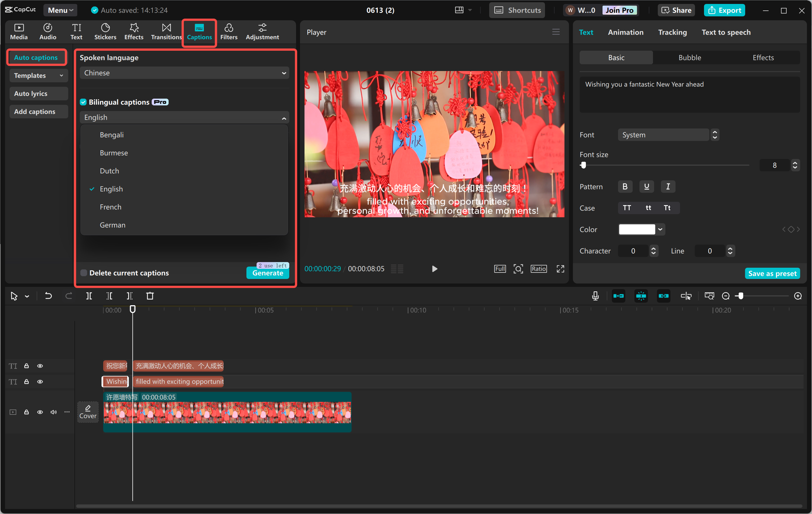Open the Transitions panel
Viewport: 812px width, 514px height.
[x=166, y=31]
